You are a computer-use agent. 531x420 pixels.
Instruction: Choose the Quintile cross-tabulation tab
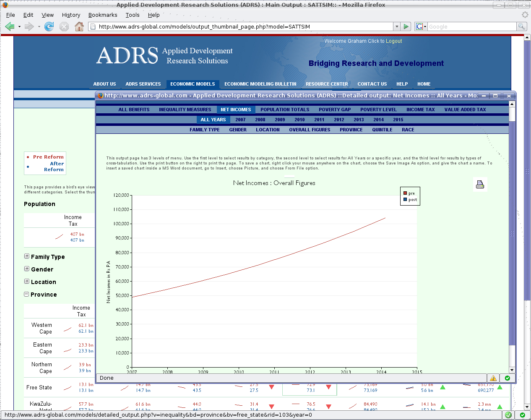pos(382,130)
